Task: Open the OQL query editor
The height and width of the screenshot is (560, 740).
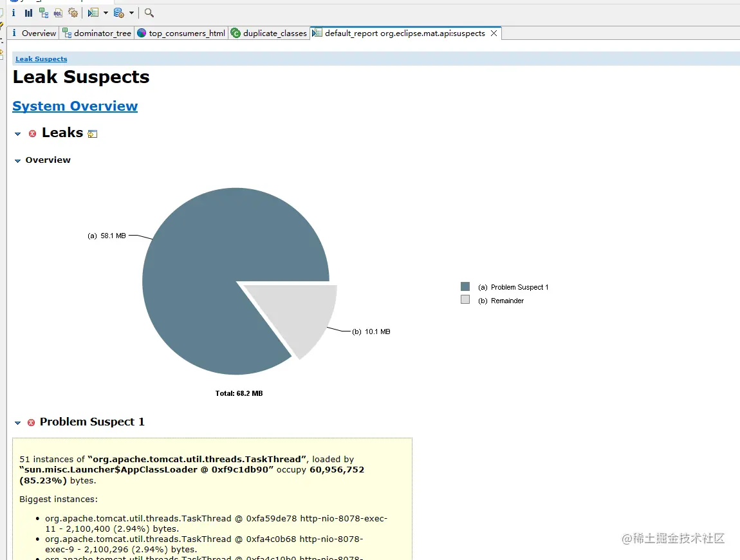Action: click(58, 13)
